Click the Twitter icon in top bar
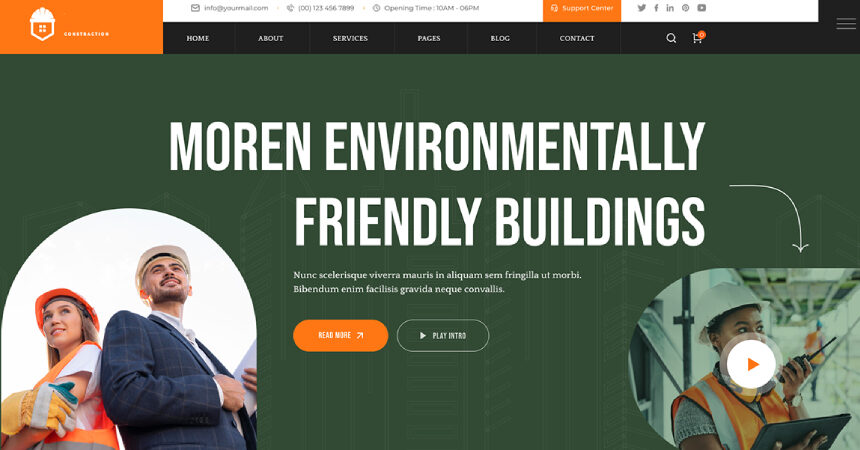Viewport: 860px width, 450px height. 641,8
